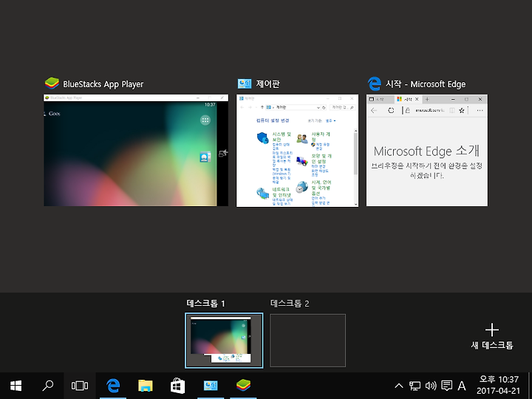Click Edge back arrow in preview
Screen dimensions: 532x399
[x=374, y=111]
